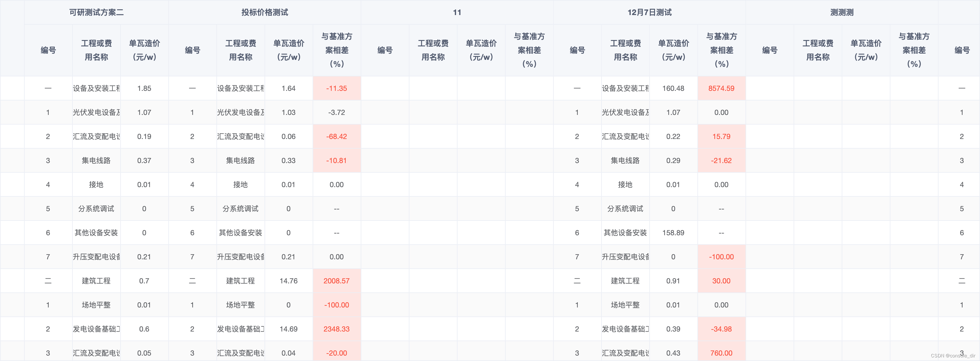Click the 158.89 unit cost cell

coord(673,233)
